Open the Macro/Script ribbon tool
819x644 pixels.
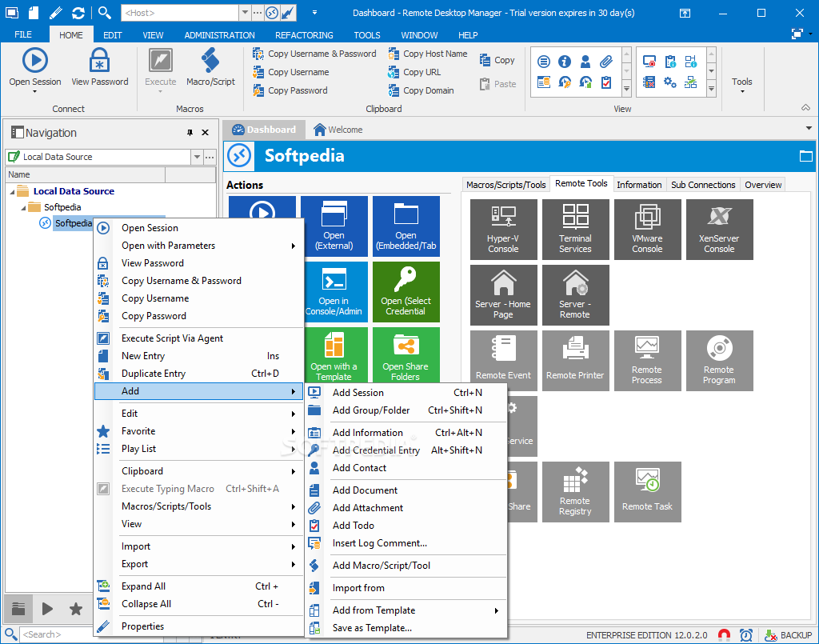pyautogui.click(x=210, y=67)
